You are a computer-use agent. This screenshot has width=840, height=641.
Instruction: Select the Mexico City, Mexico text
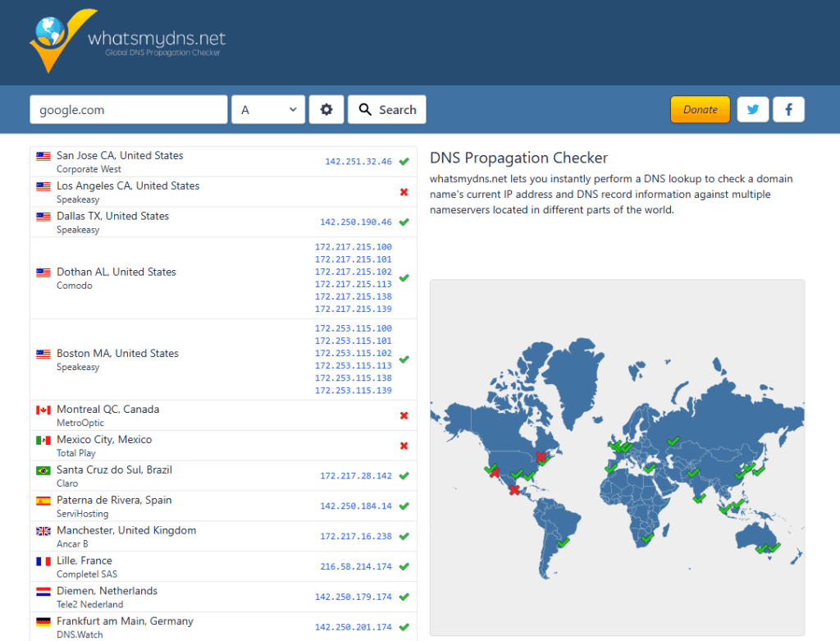pos(104,439)
